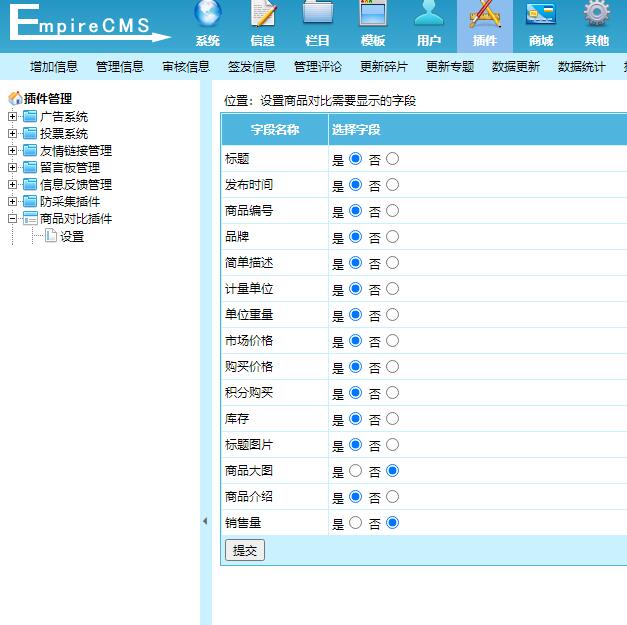Select 否 radio for 库存 field
This screenshot has height=625, width=627.
click(x=392, y=418)
